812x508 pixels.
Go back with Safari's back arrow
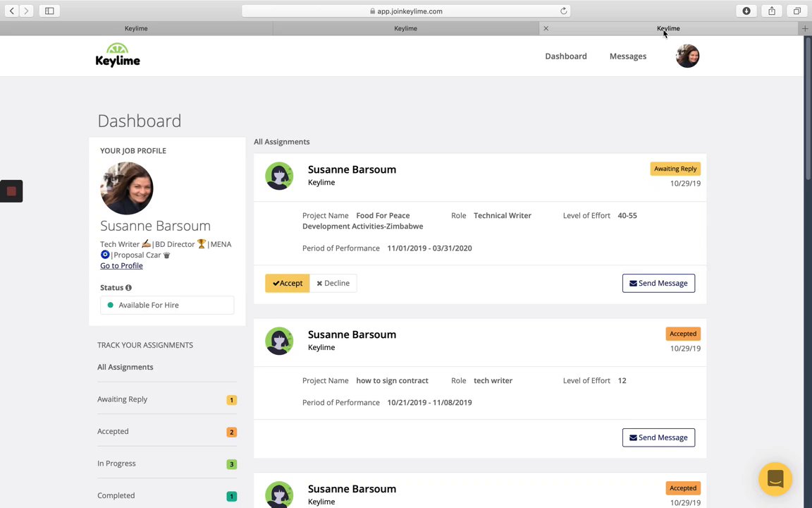click(x=12, y=11)
